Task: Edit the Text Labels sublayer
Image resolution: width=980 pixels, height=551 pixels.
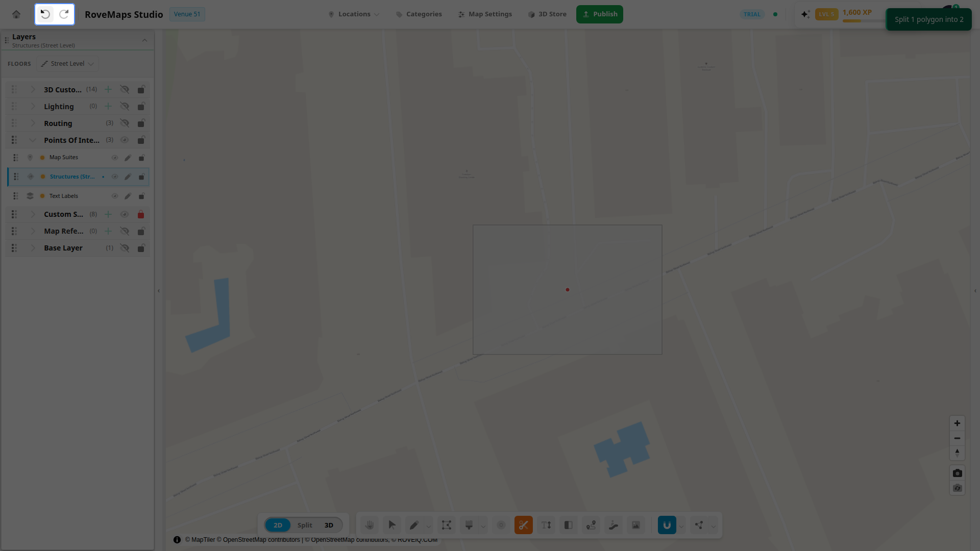Action: point(128,196)
